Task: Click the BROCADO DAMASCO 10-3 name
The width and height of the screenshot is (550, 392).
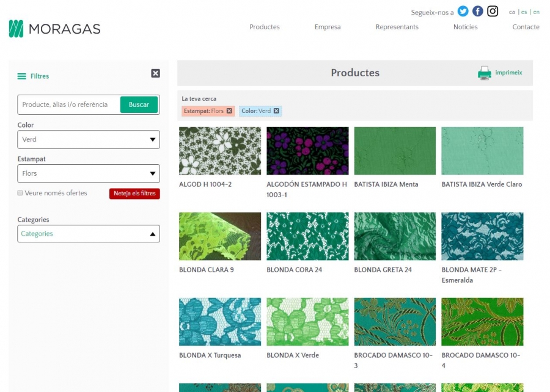Action: click(394, 360)
